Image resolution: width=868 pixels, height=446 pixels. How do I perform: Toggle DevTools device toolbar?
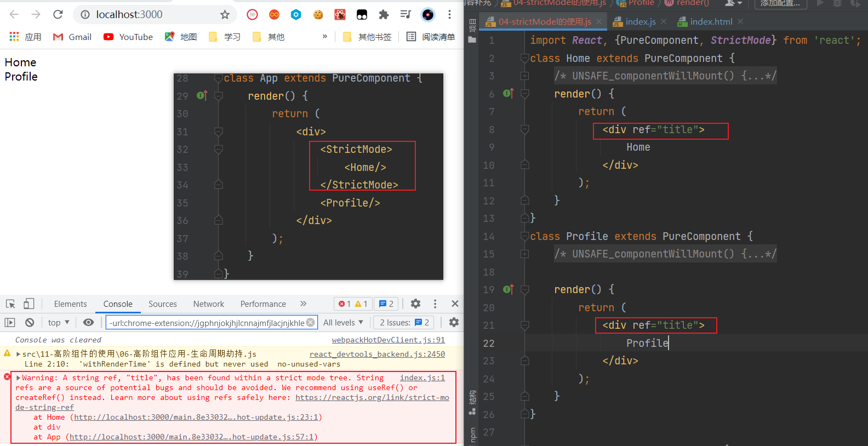coord(29,304)
